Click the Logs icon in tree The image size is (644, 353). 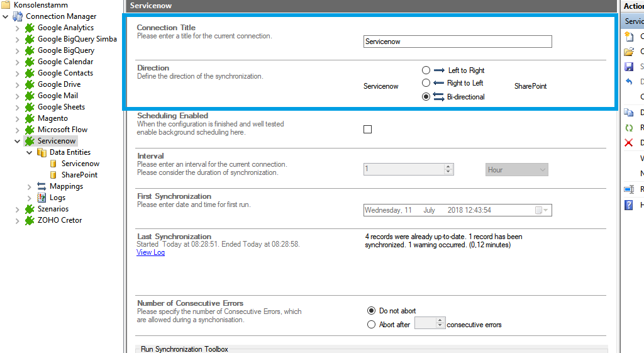click(x=42, y=198)
